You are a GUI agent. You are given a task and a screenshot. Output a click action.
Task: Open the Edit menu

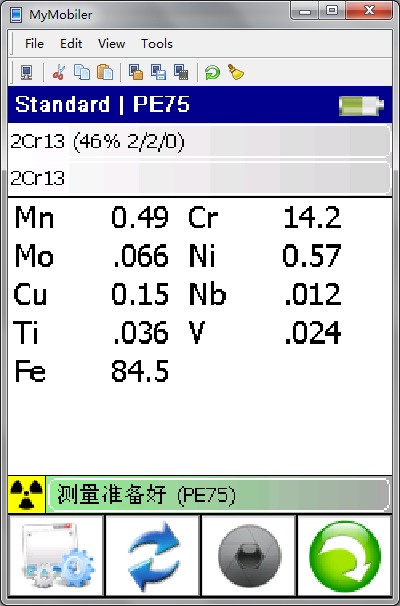pos(71,44)
